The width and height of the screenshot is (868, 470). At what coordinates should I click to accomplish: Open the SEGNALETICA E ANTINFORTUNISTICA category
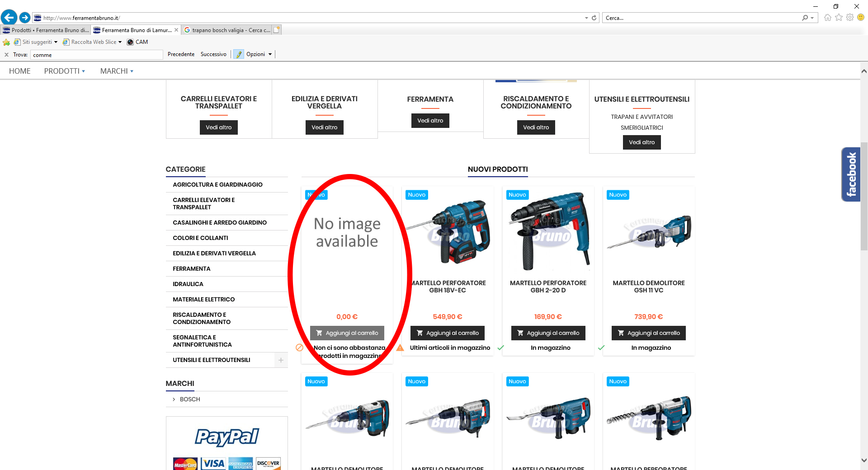(x=202, y=341)
